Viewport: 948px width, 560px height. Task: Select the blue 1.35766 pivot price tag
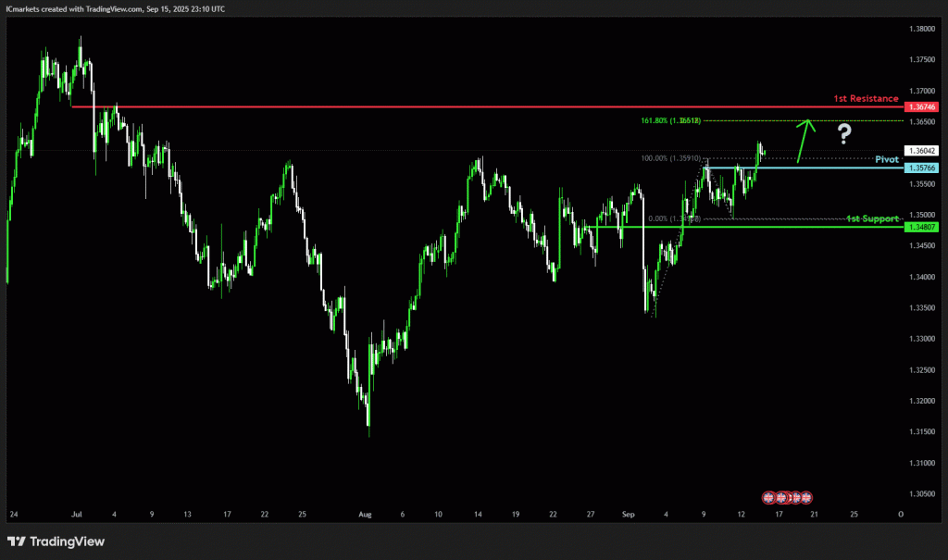pos(921,168)
